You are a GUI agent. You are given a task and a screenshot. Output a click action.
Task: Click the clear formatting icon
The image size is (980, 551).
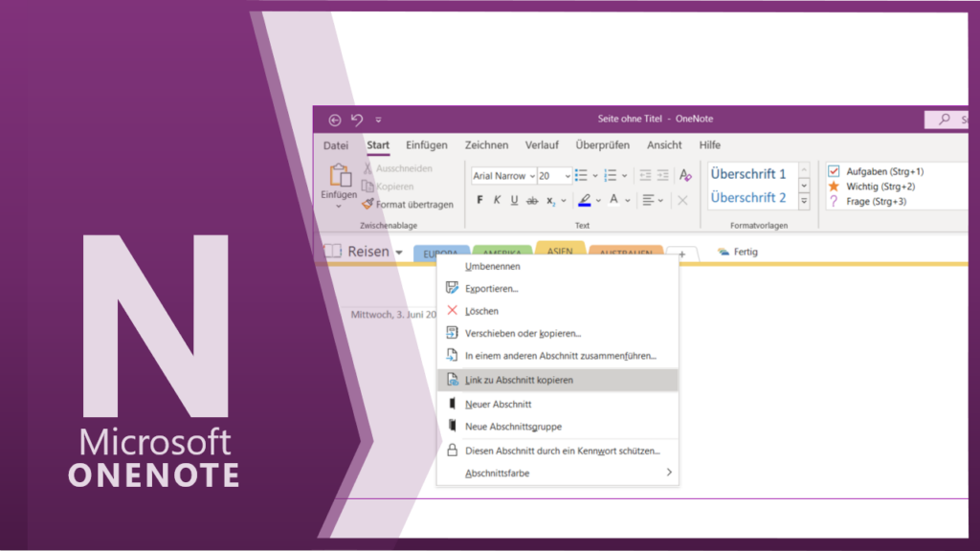(685, 176)
